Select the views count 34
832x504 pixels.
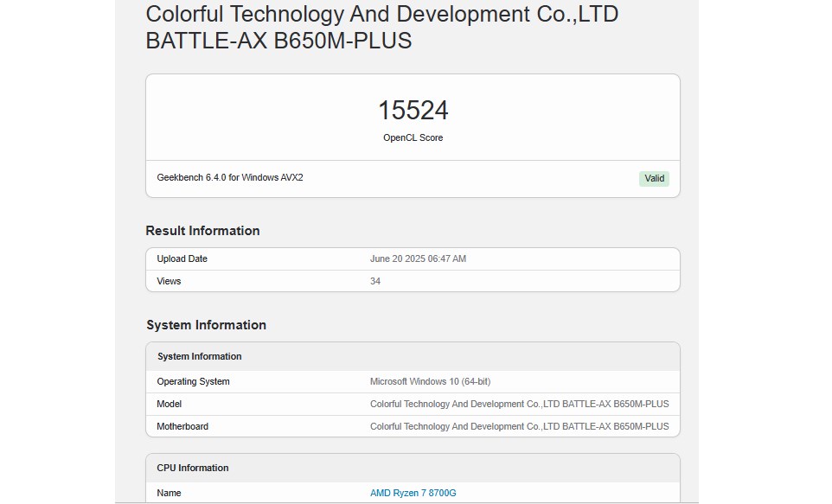coord(375,281)
